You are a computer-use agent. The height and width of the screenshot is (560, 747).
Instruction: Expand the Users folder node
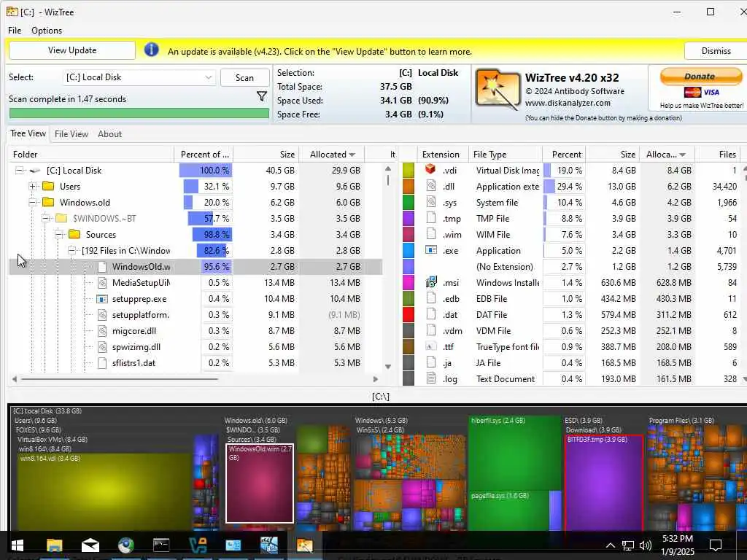(x=32, y=186)
